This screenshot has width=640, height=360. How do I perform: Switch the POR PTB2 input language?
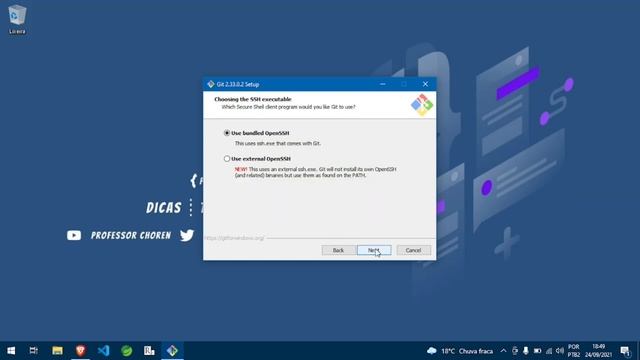click(x=573, y=351)
